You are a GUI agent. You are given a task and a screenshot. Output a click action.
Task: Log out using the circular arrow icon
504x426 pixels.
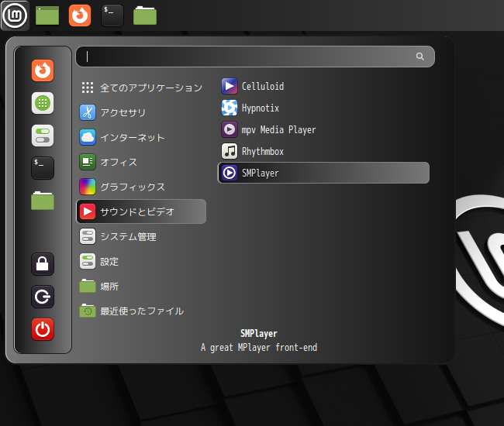(43, 297)
